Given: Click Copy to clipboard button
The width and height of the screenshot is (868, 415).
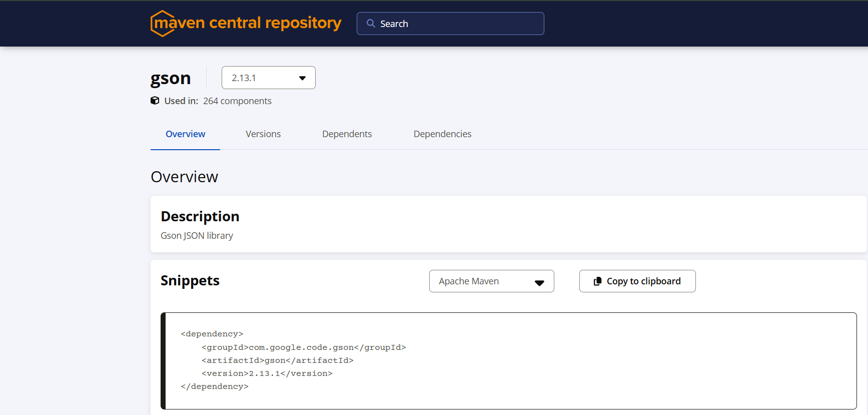Looking at the screenshot, I should click(x=637, y=281).
